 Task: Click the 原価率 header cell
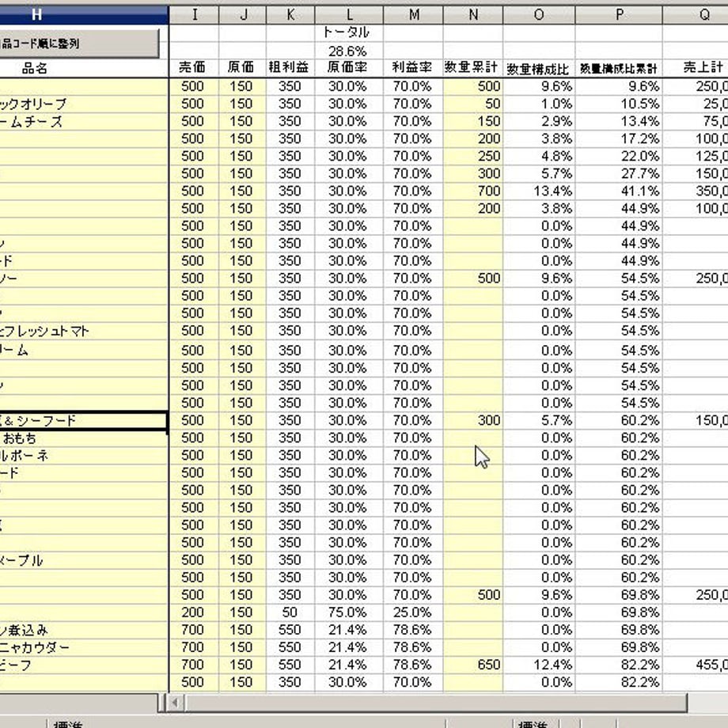pyautogui.click(x=349, y=68)
